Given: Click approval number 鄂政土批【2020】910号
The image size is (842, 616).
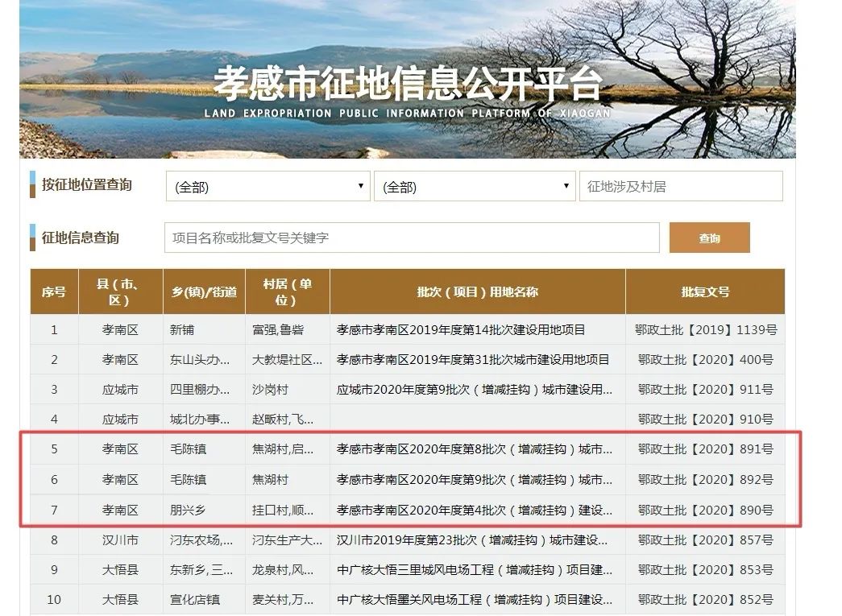Looking at the screenshot, I should pos(705,420).
